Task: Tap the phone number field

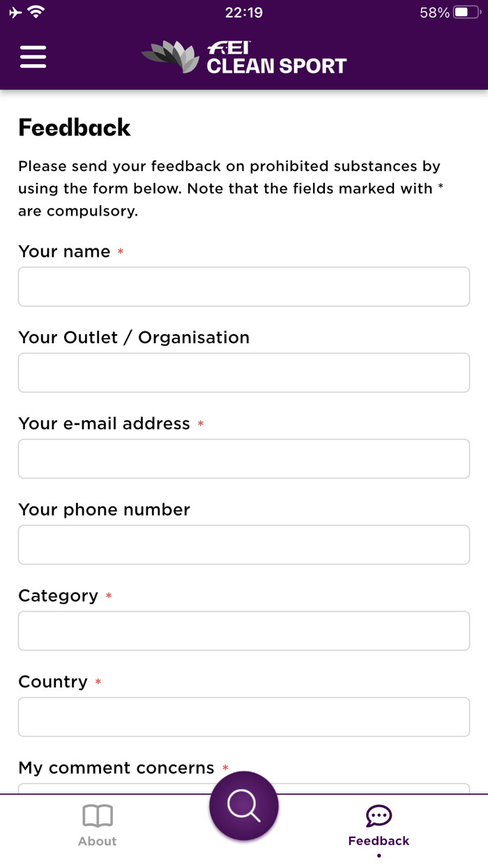Action: coord(243,544)
